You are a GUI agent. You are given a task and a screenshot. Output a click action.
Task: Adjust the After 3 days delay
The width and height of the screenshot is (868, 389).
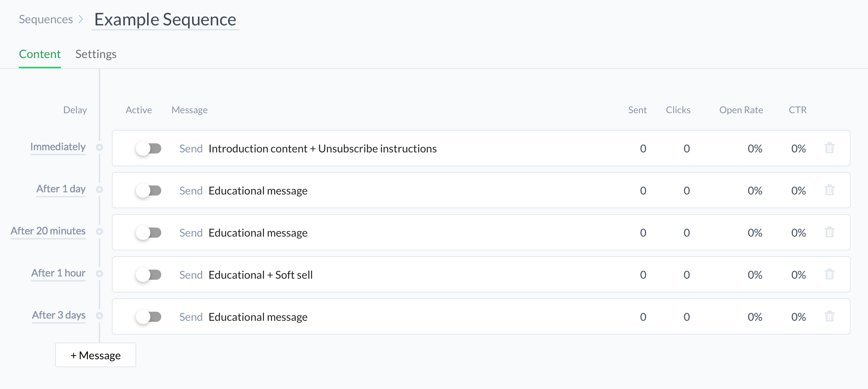click(x=59, y=315)
